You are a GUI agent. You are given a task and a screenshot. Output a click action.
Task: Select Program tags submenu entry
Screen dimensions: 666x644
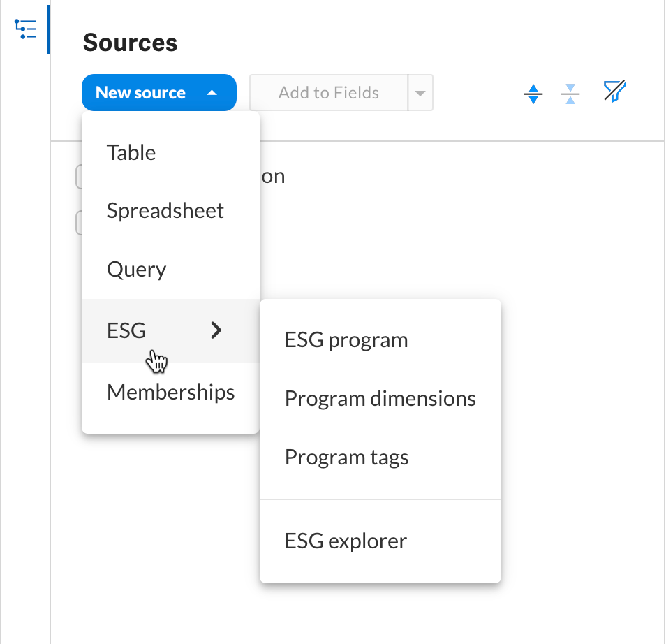point(380,458)
